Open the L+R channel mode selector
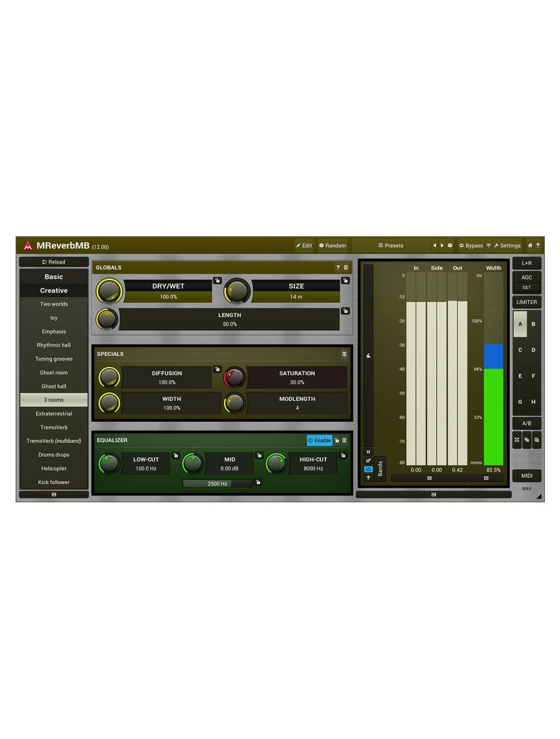 click(526, 263)
